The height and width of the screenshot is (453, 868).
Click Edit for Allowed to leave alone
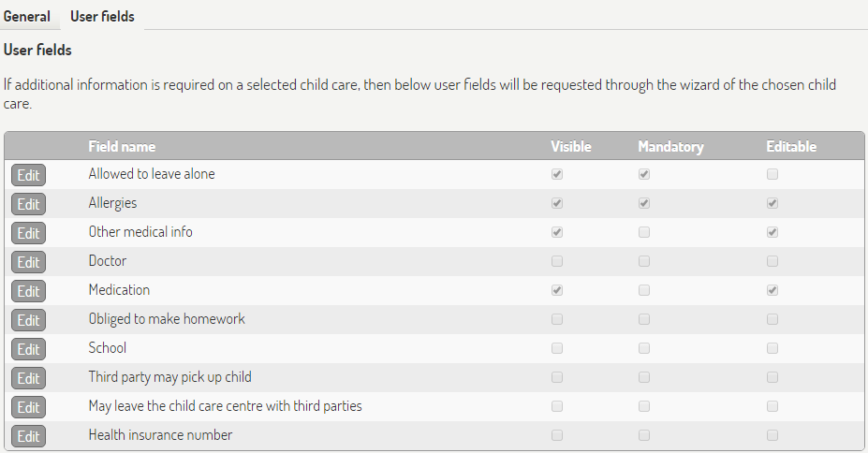pos(28,175)
